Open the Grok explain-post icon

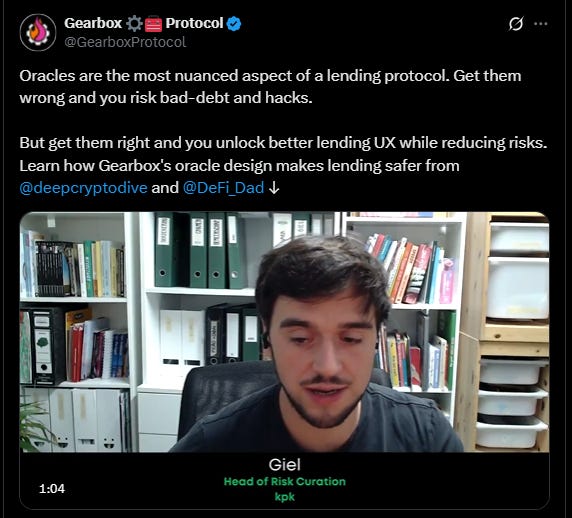click(516, 24)
